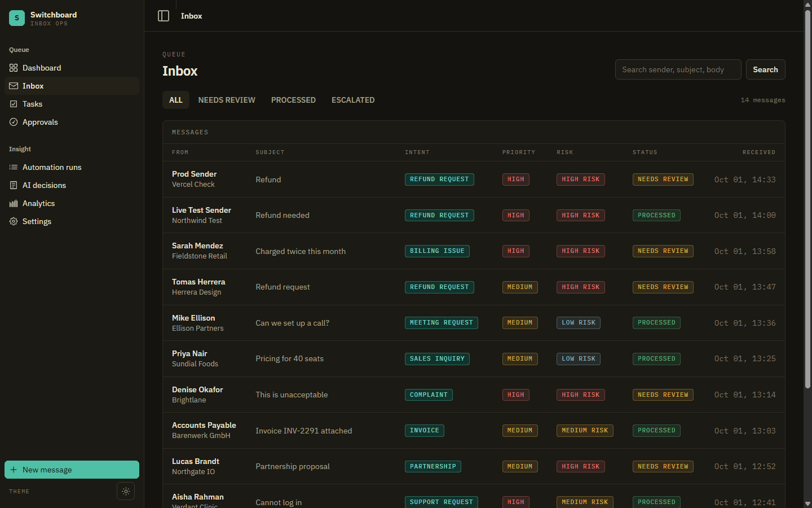Click the Oct 01, 13:36 timestamp
This screenshot has width=812, height=508.
tap(745, 323)
